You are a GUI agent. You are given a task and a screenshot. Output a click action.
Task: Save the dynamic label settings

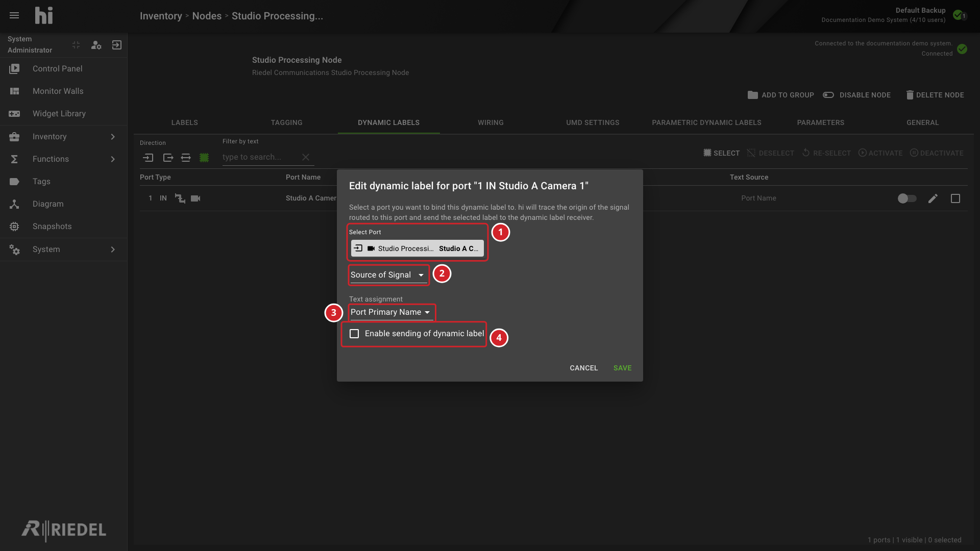622,368
